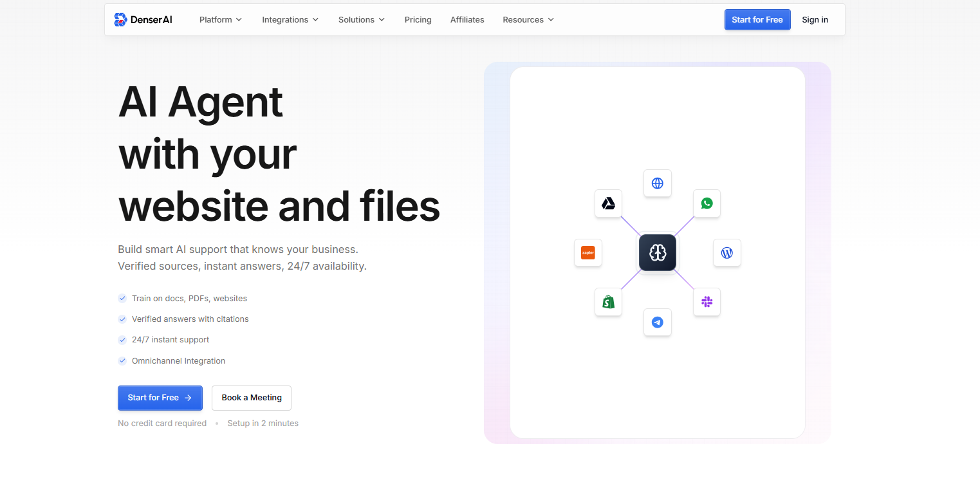Image resolution: width=980 pixels, height=484 pixels.
Task: Open the Pricing page
Action: coord(418,19)
